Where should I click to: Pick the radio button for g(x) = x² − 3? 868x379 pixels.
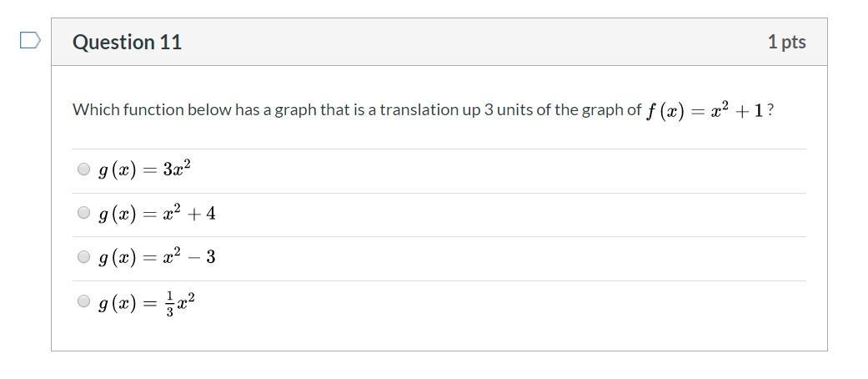83,257
